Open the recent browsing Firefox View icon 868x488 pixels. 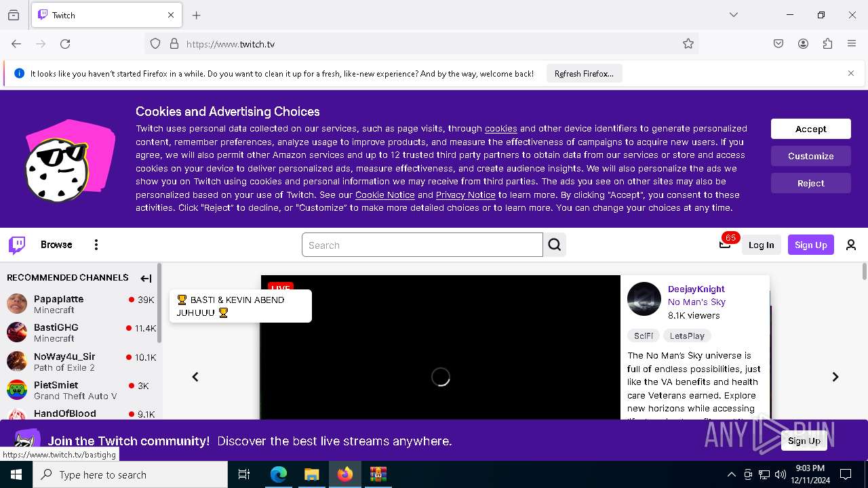pyautogui.click(x=14, y=15)
